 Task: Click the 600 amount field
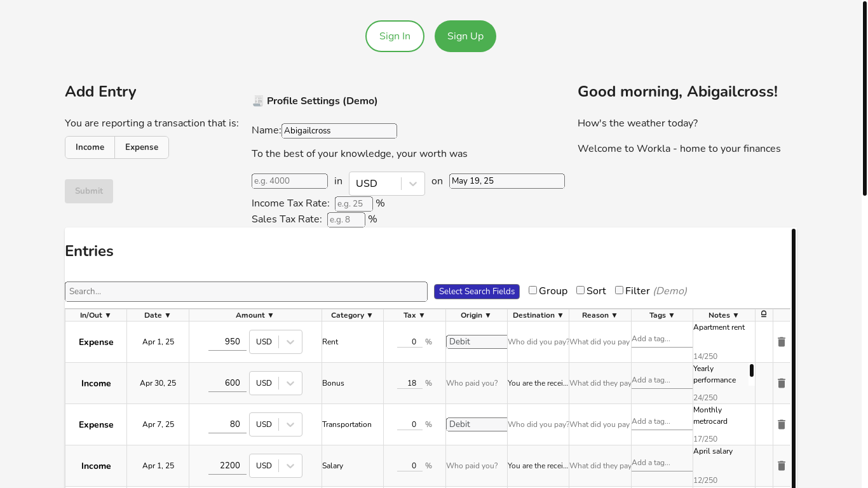pyautogui.click(x=227, y=383)
